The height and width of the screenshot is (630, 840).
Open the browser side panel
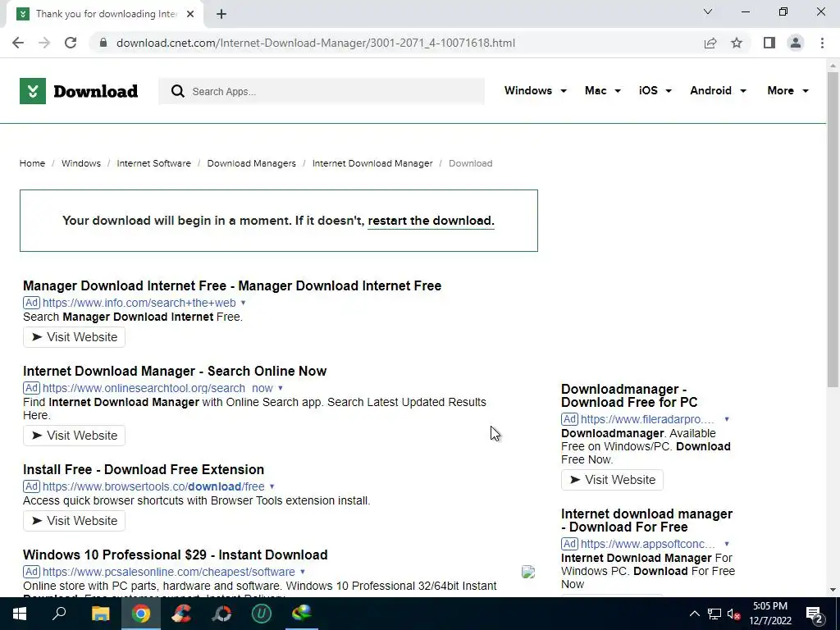point(769,43)
